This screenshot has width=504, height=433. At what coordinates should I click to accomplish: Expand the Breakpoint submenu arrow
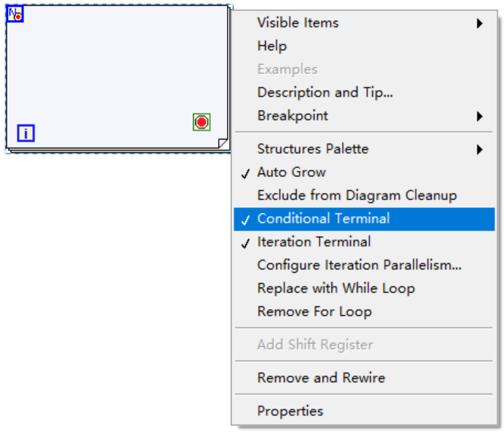[480, 116]
